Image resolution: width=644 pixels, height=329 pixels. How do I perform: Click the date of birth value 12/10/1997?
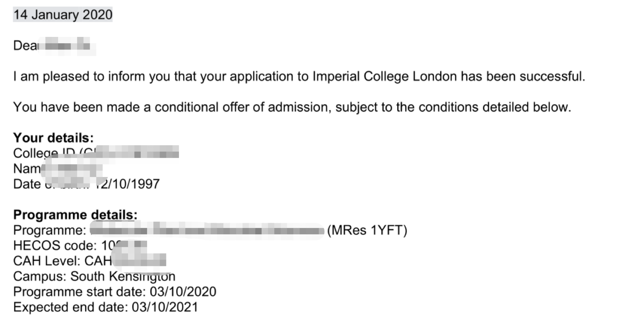pos(128,184)
